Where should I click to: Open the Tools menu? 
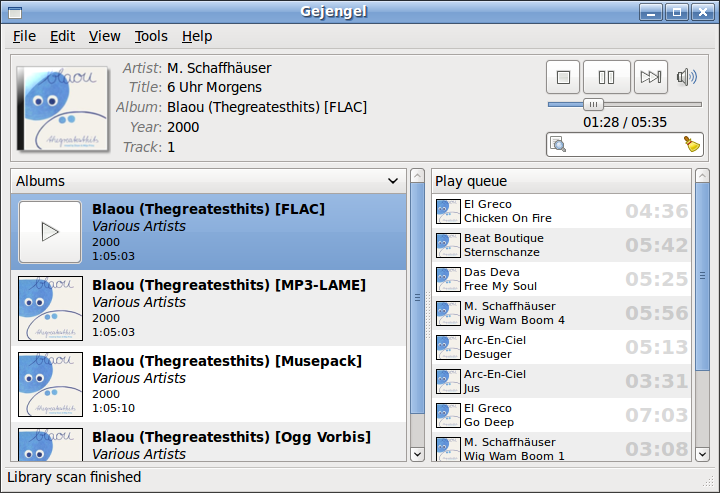[151, 36]
